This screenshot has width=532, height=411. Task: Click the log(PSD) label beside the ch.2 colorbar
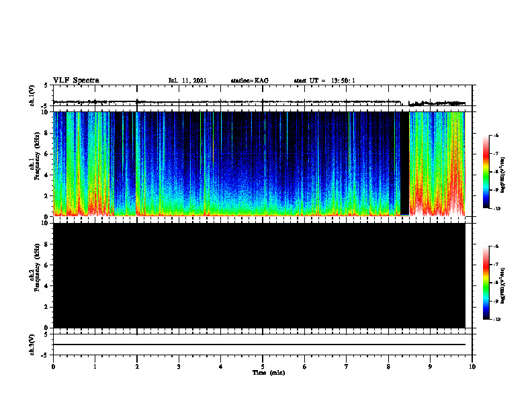(503, 286)
